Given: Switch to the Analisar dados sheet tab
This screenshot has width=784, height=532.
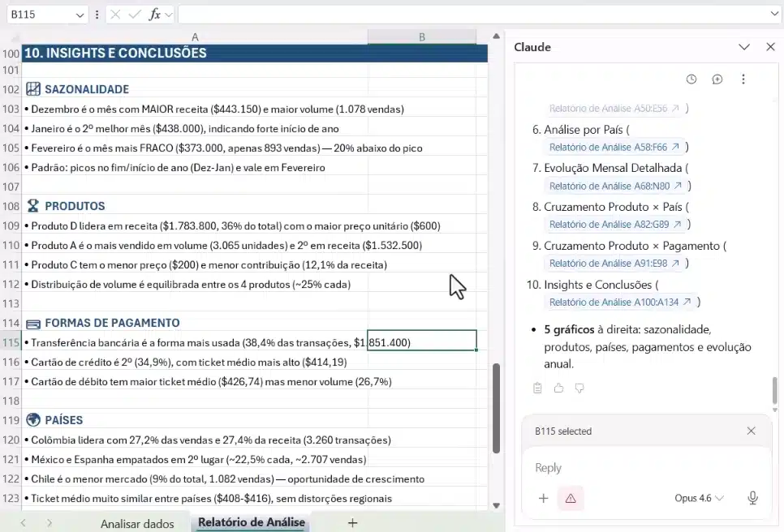Looking at the screenshot, I should click(x=137, y=524).
